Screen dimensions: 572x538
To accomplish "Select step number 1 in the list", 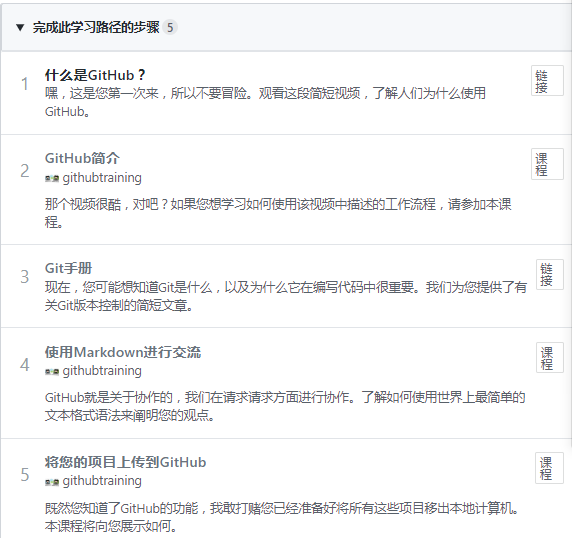I will 24,84.
